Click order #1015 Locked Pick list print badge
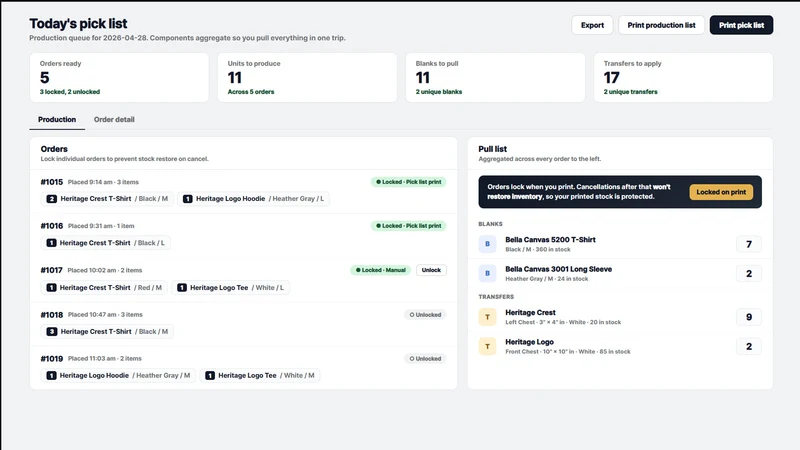Screen dimensions: 800x450 408,182
